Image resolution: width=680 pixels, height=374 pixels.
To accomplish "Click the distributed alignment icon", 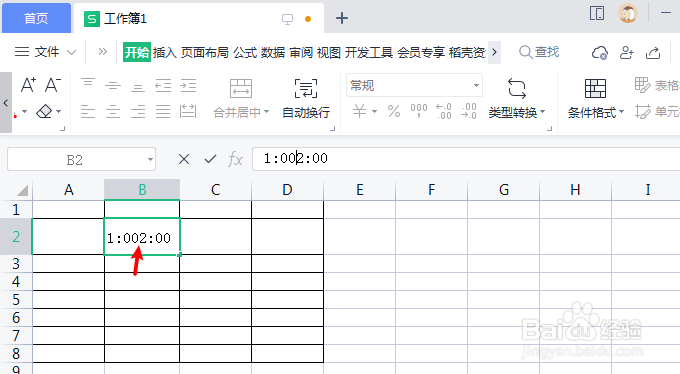I will (188, 112).
